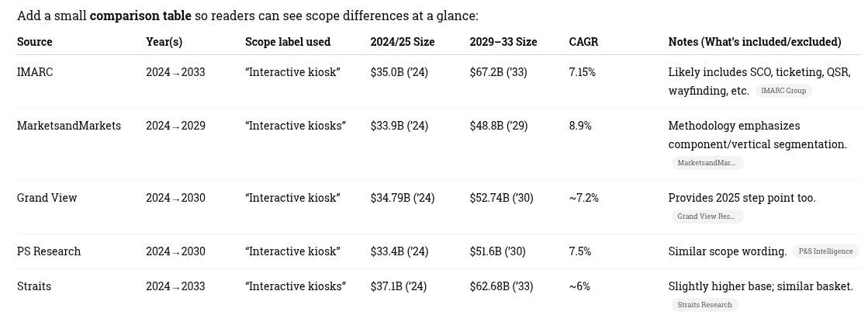Click the Grand View row label

pyautogui.click(x=47, y=198)
